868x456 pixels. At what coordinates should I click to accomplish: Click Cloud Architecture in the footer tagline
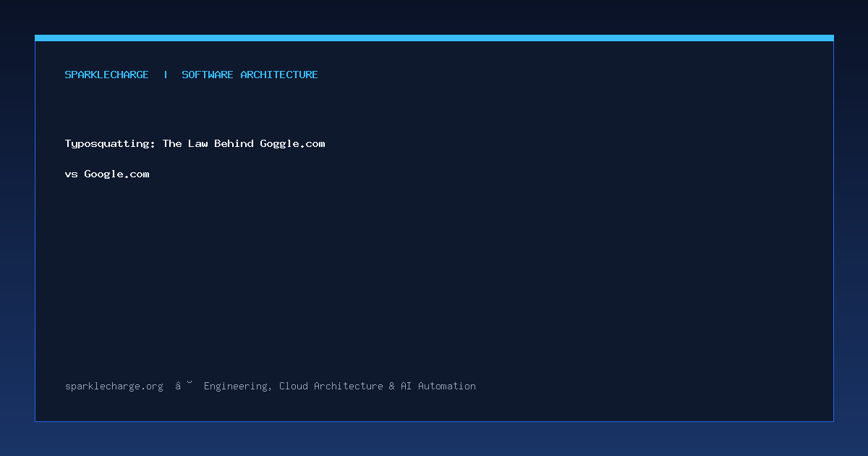point(331,387)
